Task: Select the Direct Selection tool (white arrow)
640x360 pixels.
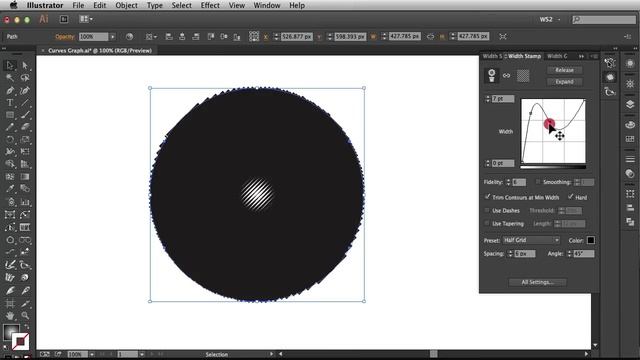Action: 25,65
